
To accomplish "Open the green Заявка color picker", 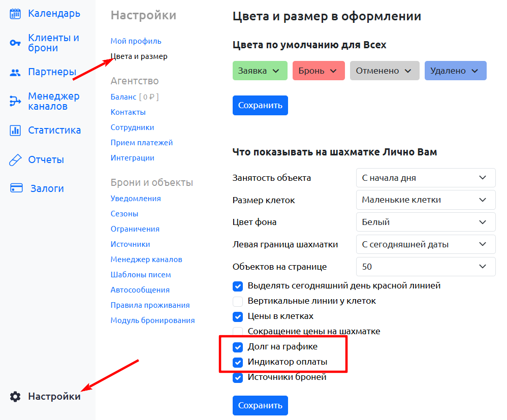I will point(260,71).
